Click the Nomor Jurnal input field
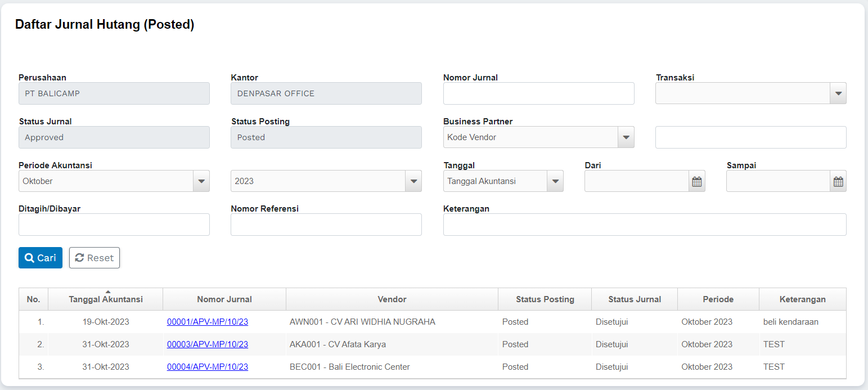Viewport: 868px width, 390px height. (x=538, y=93)
